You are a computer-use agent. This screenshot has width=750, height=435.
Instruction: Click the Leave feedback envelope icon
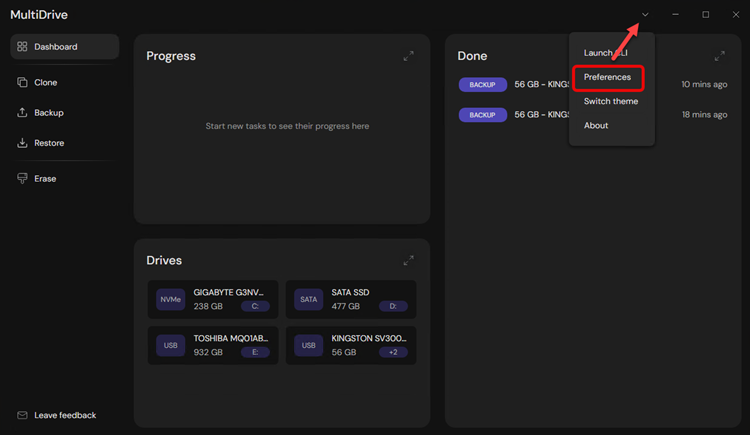point(22,415)
